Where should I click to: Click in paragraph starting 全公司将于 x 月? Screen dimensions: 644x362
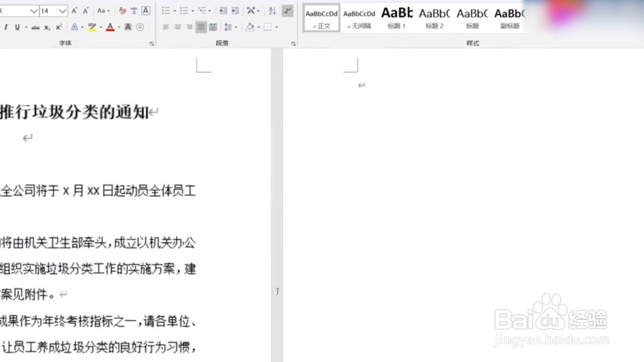(x=98, y=191)
